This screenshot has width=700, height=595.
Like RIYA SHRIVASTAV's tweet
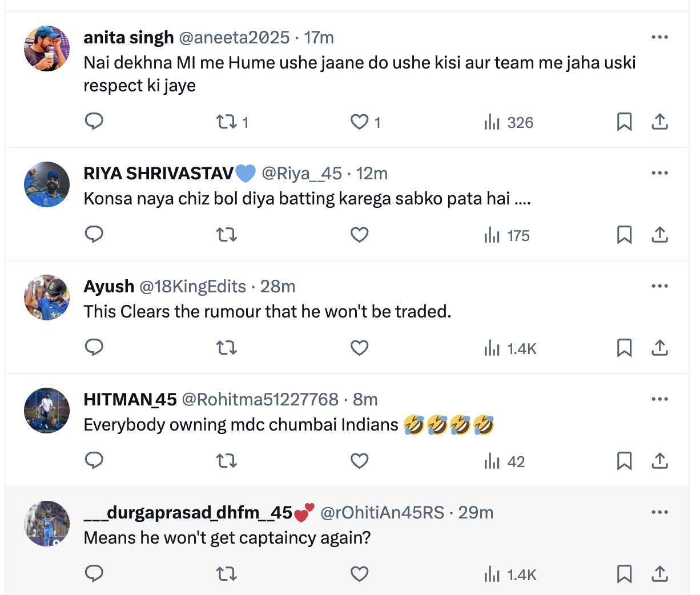(359, 235)
